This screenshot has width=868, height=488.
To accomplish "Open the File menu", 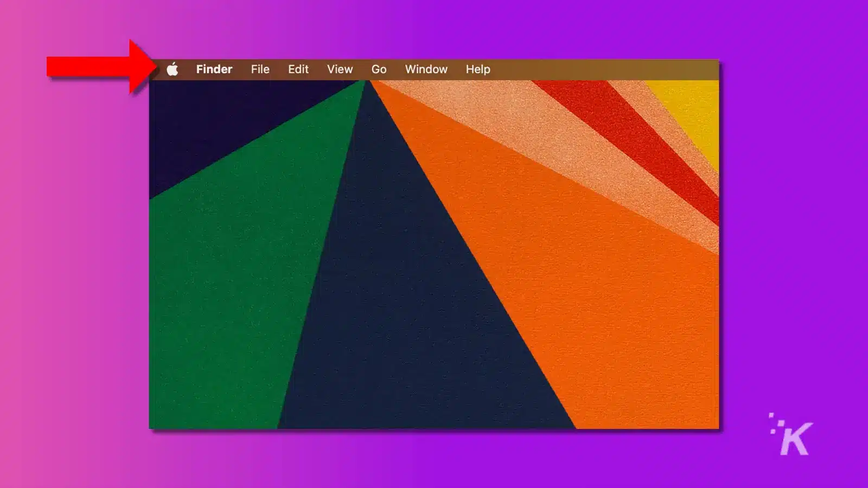I will pyautogui.click(x=260, y=69).
